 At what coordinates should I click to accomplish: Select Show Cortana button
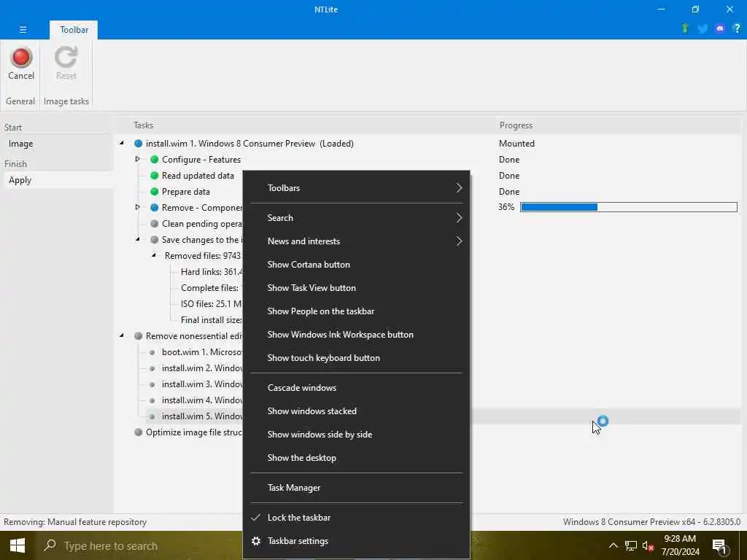point(356,265)
